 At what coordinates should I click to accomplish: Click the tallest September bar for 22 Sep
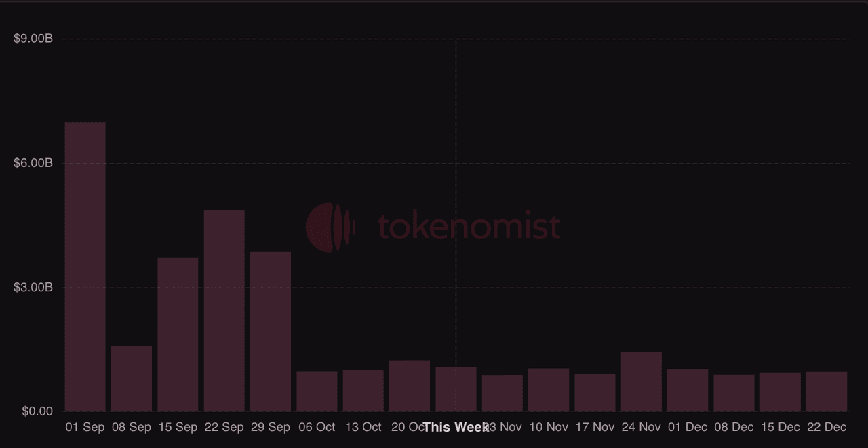(224, 311)
